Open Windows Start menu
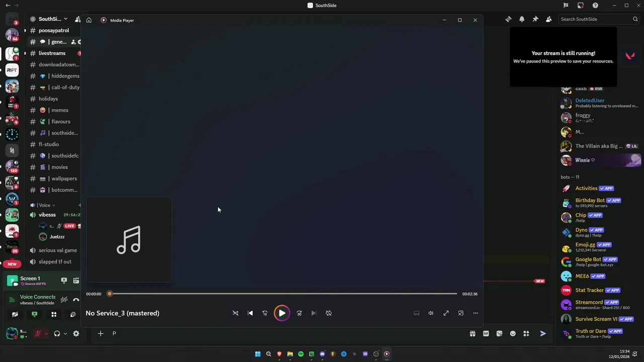Image resolution: width=644 pixels, height=362 pixels. 258,354
